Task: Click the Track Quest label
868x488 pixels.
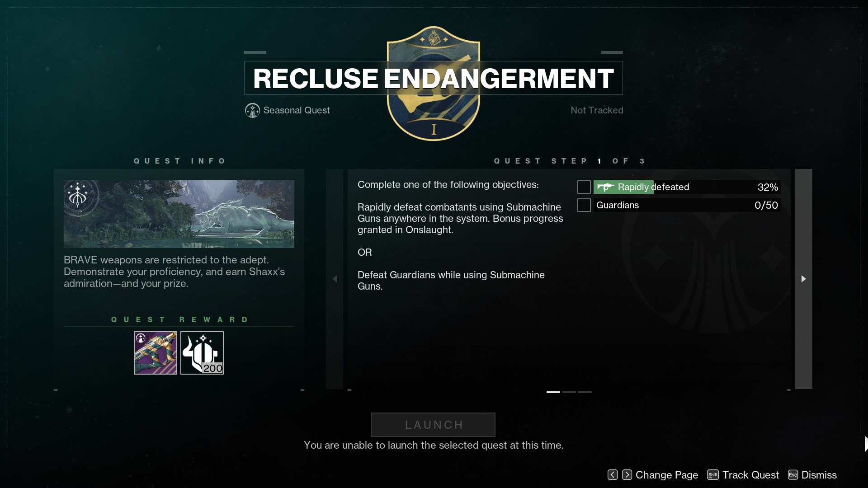Action: pyautogui.click(x=751, y=475)
